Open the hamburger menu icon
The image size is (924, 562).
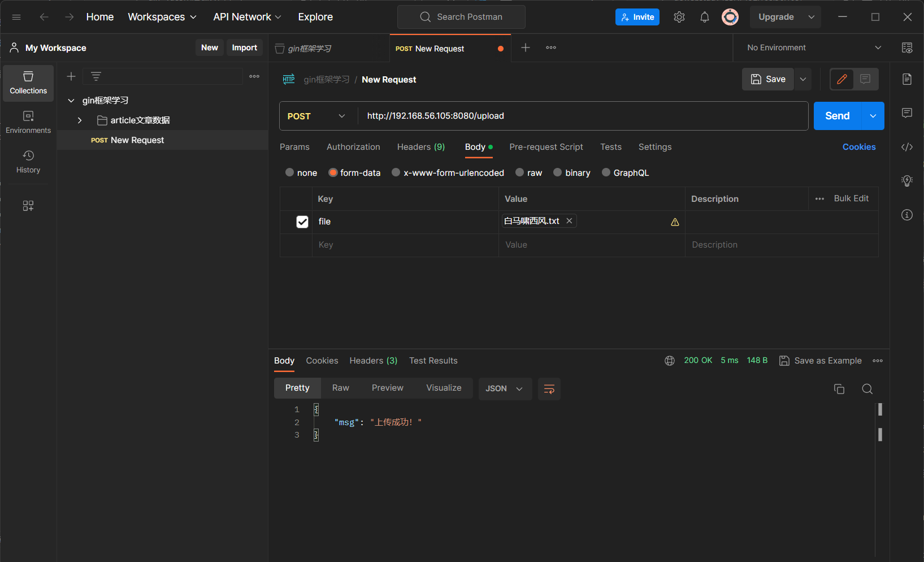click(16, 17)
